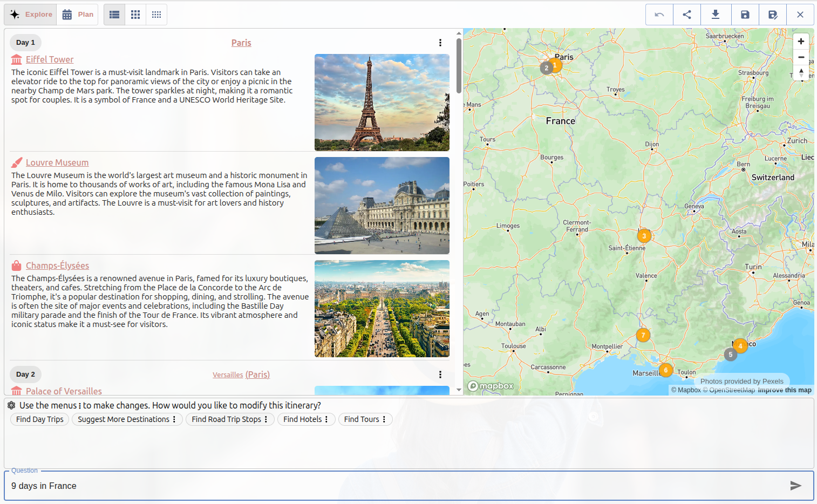Screen dimensions: 817x504
Task: Open the Eiffel Tower link
Action: pos(50,59)
